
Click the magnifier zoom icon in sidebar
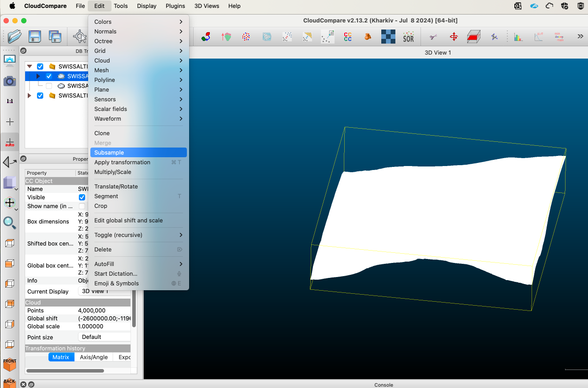click(9, 223)
